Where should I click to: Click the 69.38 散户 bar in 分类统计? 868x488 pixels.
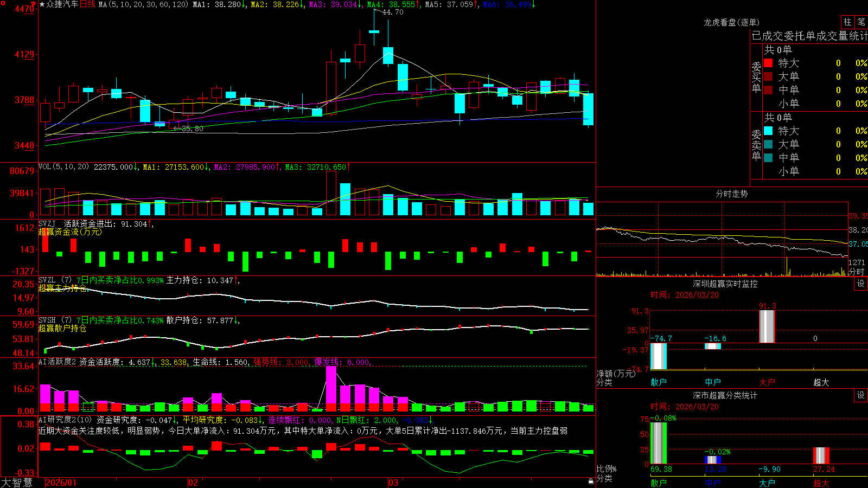659,443
